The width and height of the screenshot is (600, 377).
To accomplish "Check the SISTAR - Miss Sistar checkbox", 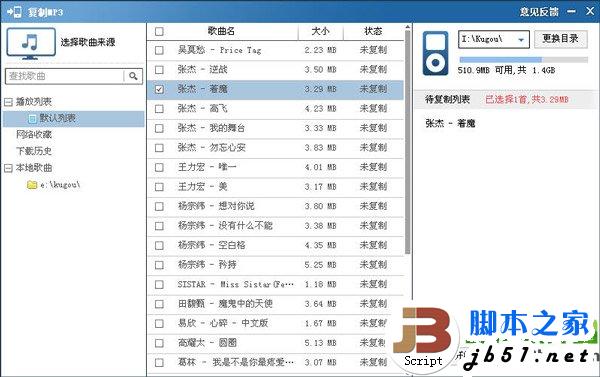I will pyautogui.click(x=159, y=285).
